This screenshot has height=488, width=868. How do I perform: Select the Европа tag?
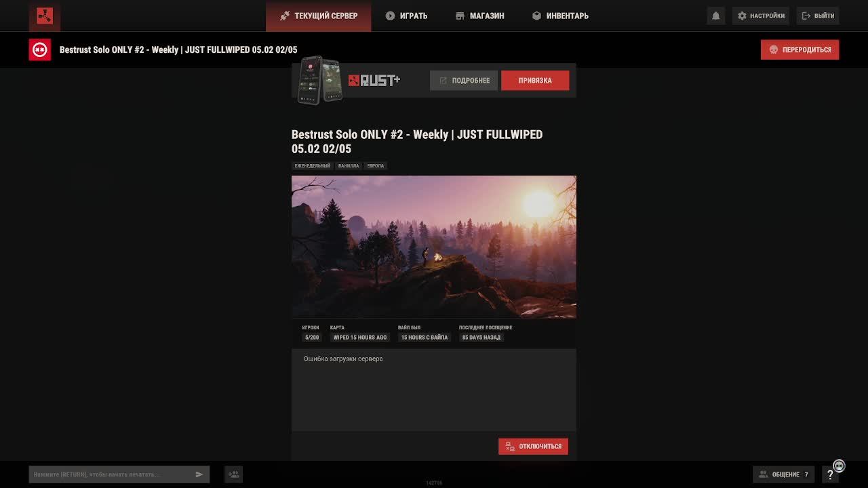[x=376, y=165]
